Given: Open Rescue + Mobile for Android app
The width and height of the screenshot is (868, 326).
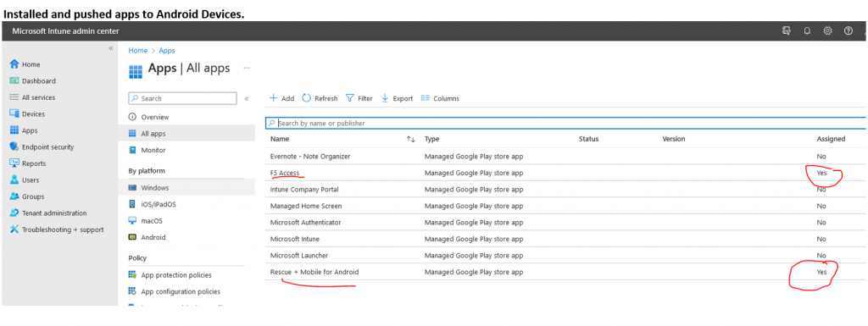Looking at the screenshot, I should tap(314, 273).
